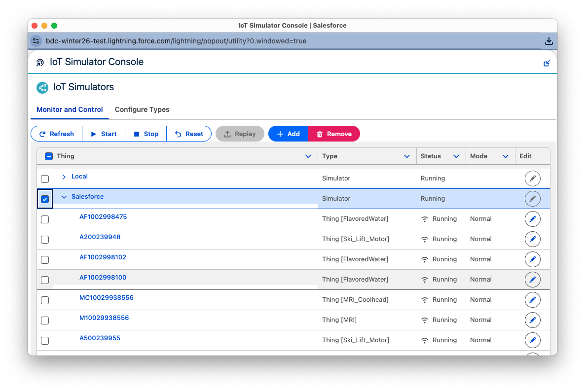Viewport: 585px width, 392px height.
Task: Click wifi status icon for M10029938556
Action: click(x=425, y=320)
